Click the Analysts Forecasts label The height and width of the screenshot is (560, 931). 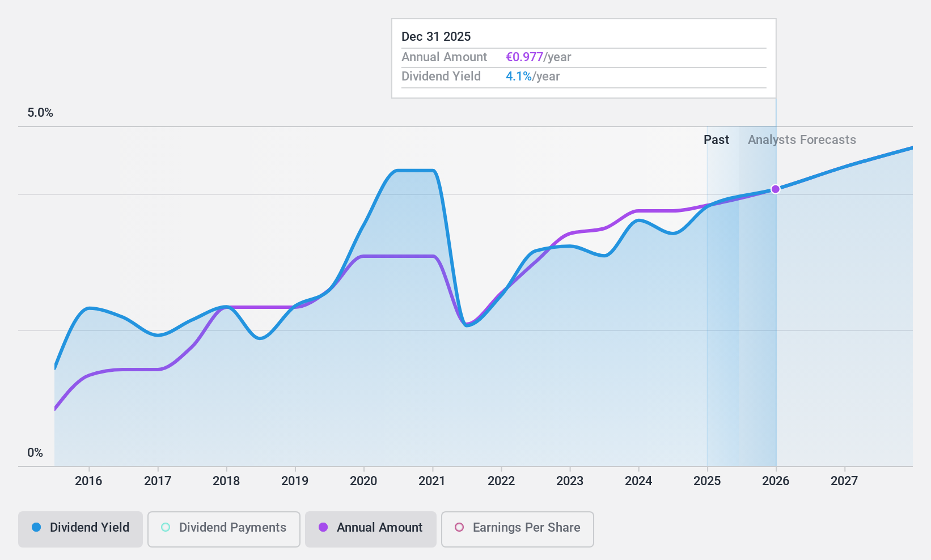click(x=802, y=140)
